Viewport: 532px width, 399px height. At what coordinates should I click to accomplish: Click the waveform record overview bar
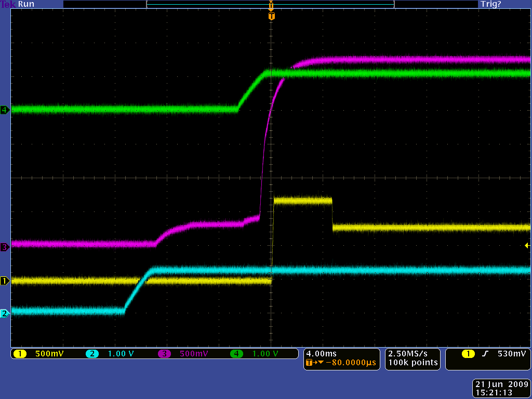coord(270,4)
